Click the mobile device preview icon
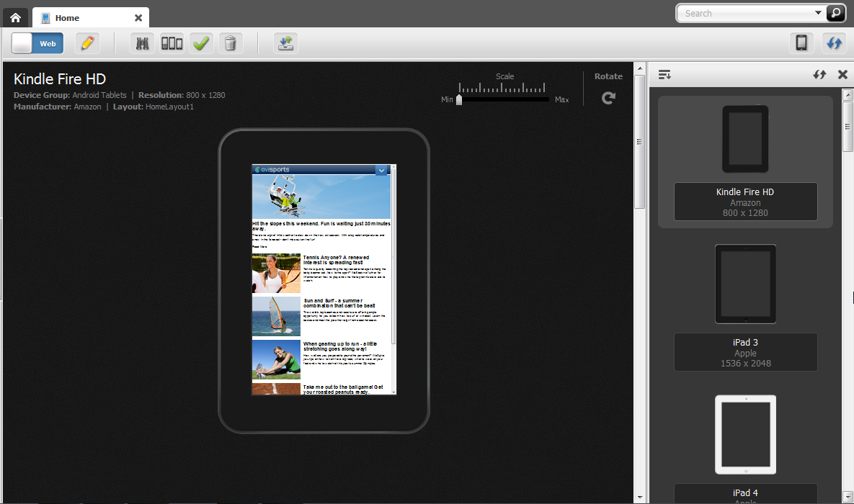The width and height of the screenshot is (854, 504). click(x=801, y=42)
